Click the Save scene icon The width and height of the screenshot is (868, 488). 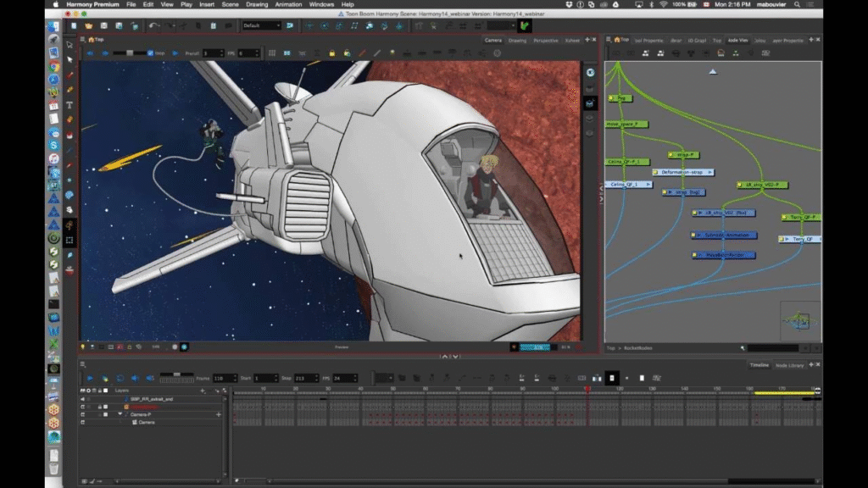pos(103,25)
